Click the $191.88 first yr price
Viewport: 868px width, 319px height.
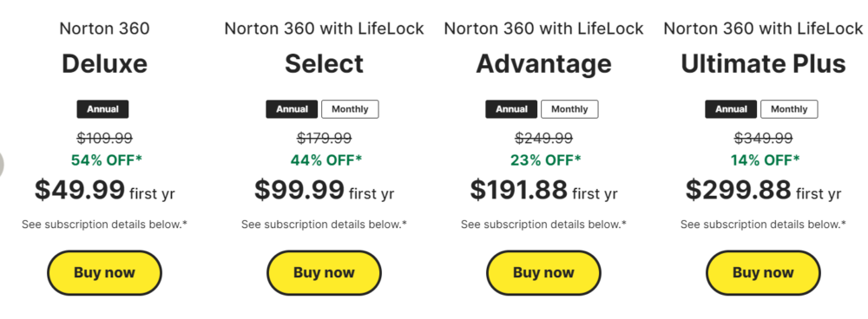[x=543, y=191]
